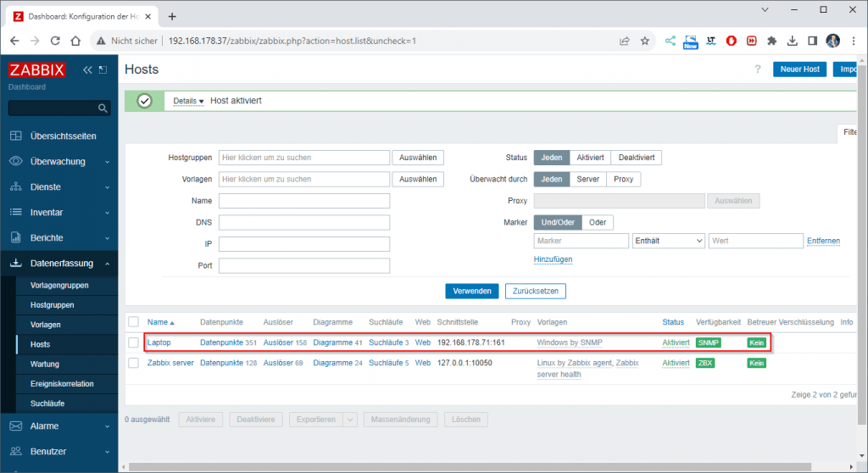868x473 pixels.
Task: Toggle browser side panel icon
Action: pyautogui.click(x=812, y=41)
